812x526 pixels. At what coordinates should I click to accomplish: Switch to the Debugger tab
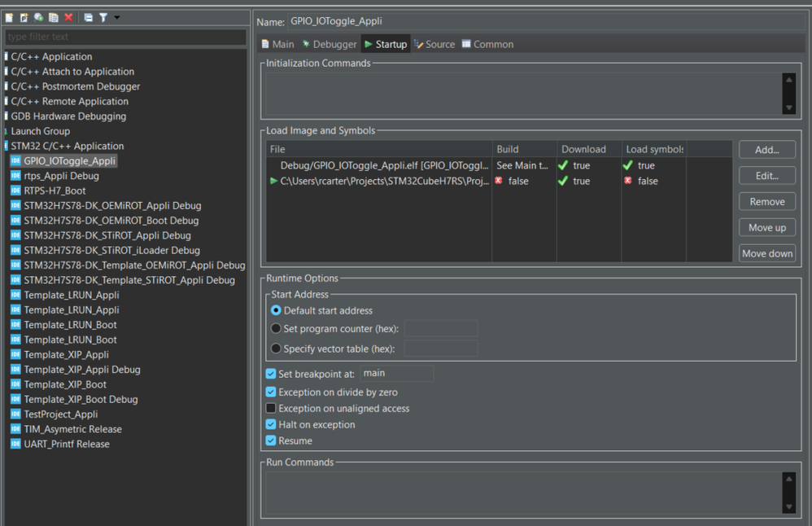[329, 44]
